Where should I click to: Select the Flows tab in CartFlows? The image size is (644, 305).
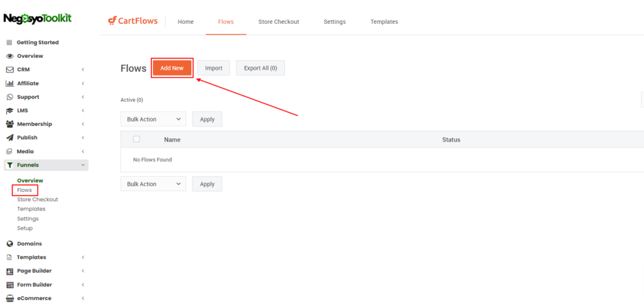pos(226,22)
